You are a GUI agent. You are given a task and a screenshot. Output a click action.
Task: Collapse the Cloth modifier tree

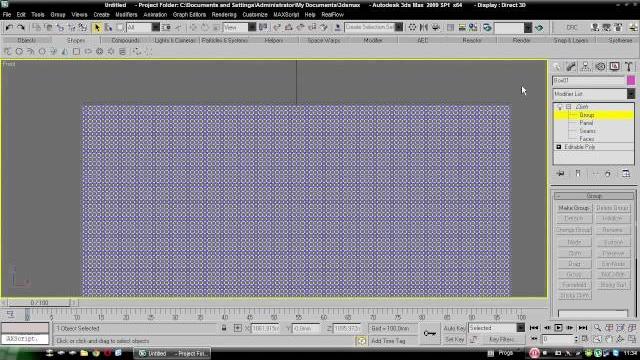pos(568,107)
